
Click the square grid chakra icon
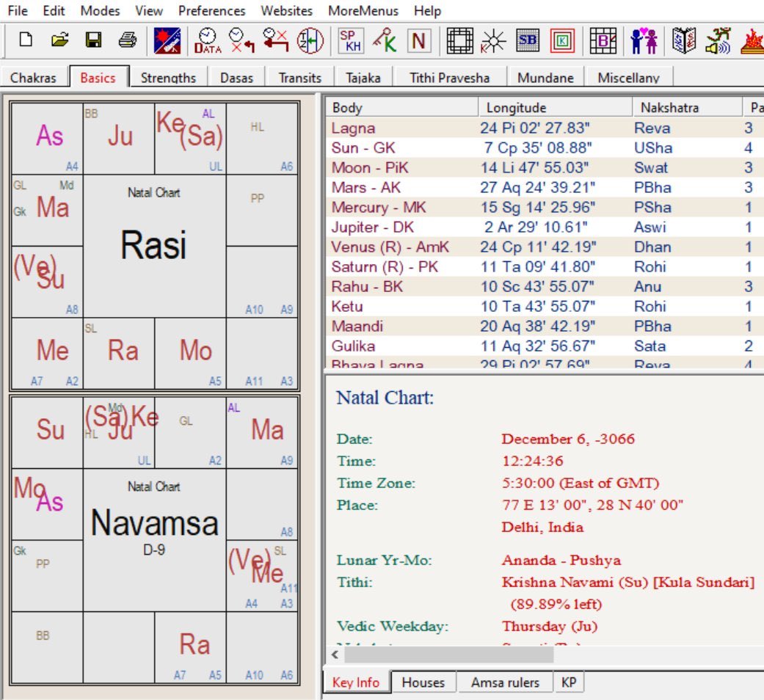(459, 40)
